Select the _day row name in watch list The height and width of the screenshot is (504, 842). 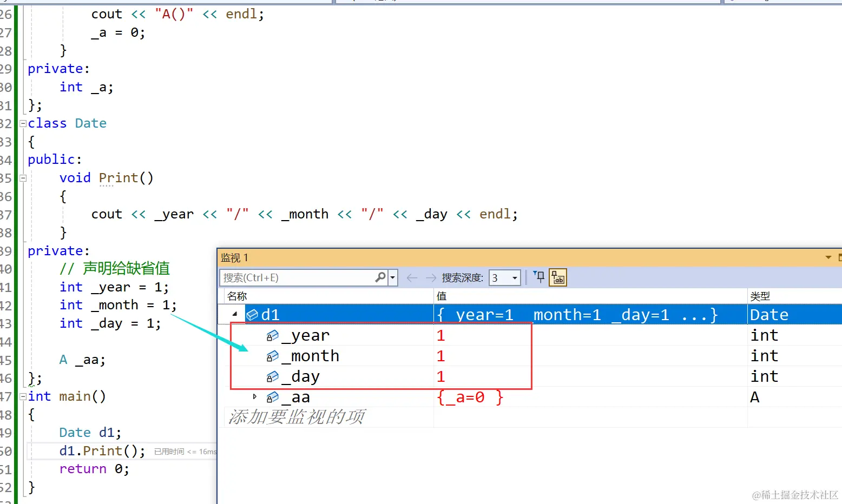click(300, 377)
